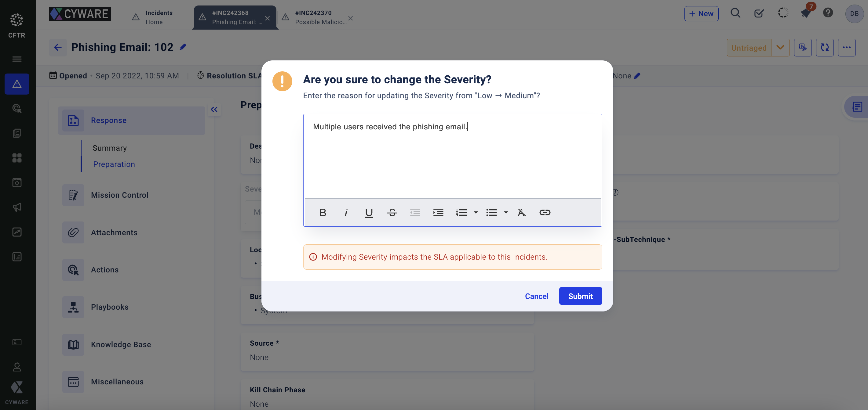Expand the bullet list style dropdown
Screen dimensions: 868x410
pos(506,212)
